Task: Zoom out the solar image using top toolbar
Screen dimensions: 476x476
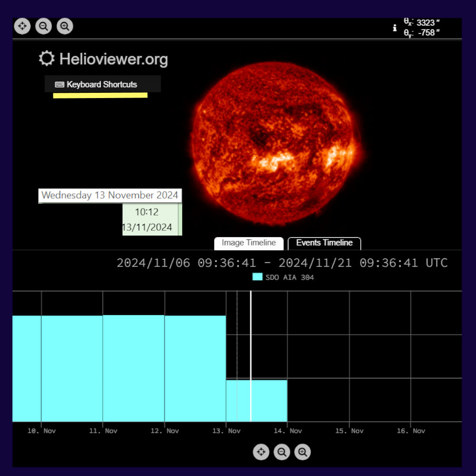Action: click(44, 26)
